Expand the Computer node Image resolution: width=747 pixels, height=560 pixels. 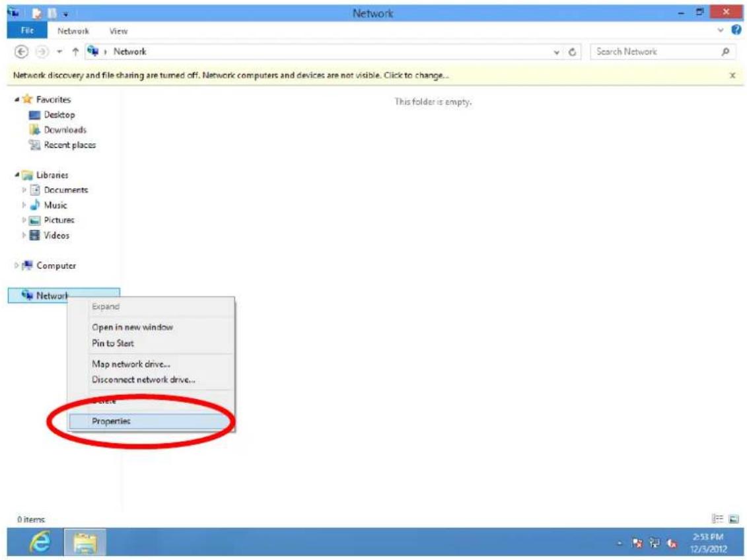17,265
